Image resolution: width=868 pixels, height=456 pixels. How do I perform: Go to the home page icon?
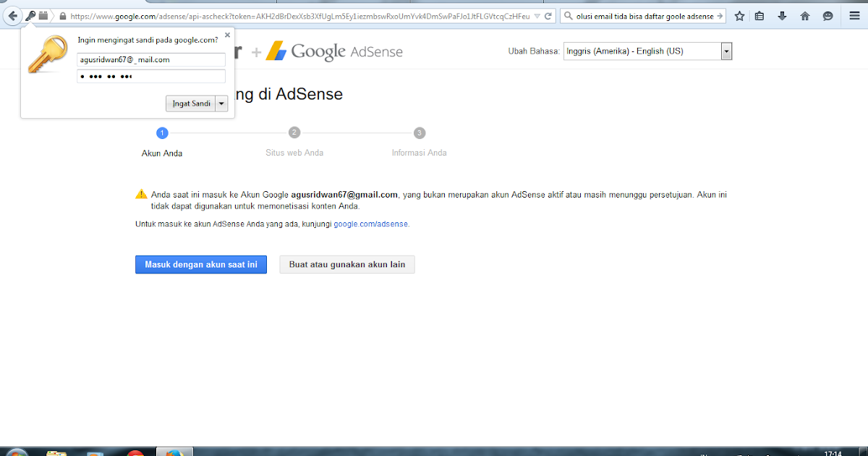tap(804, 16)
